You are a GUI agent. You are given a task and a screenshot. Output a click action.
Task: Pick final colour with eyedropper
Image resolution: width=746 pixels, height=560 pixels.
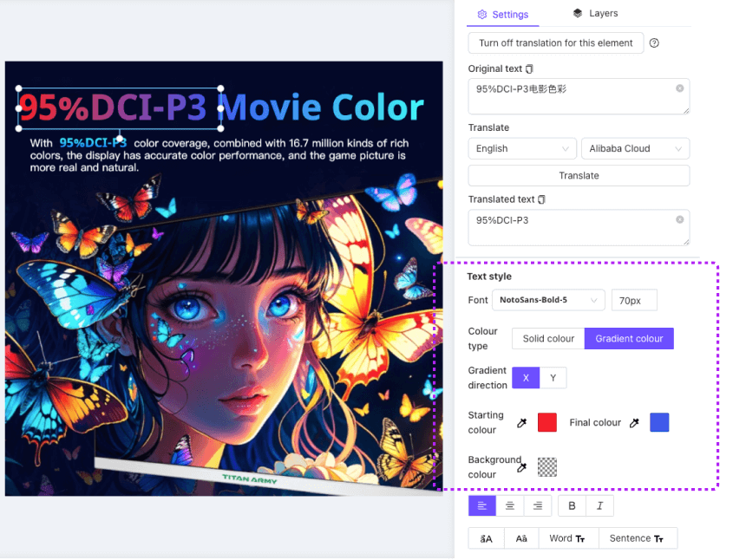634,423
